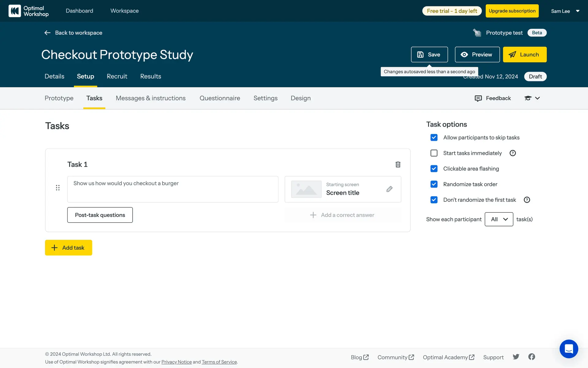Screen dimensions: 588x368
Task: Expand the graduation cap learning menu
Action: tap(532, 98)
